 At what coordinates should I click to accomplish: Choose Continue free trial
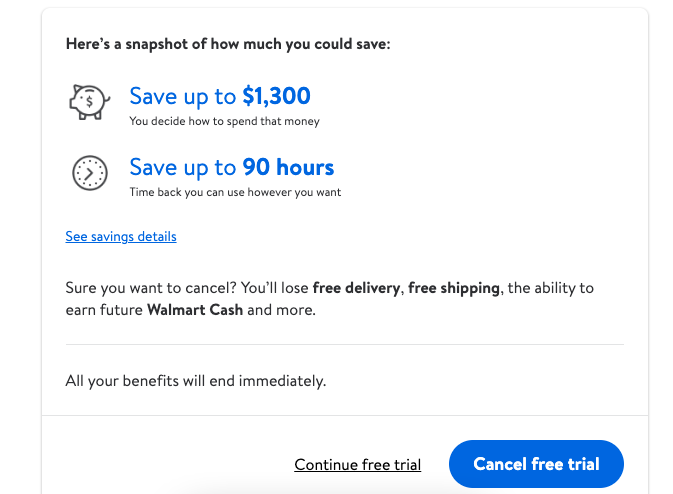pyautogui.click(x=357, y=465)
